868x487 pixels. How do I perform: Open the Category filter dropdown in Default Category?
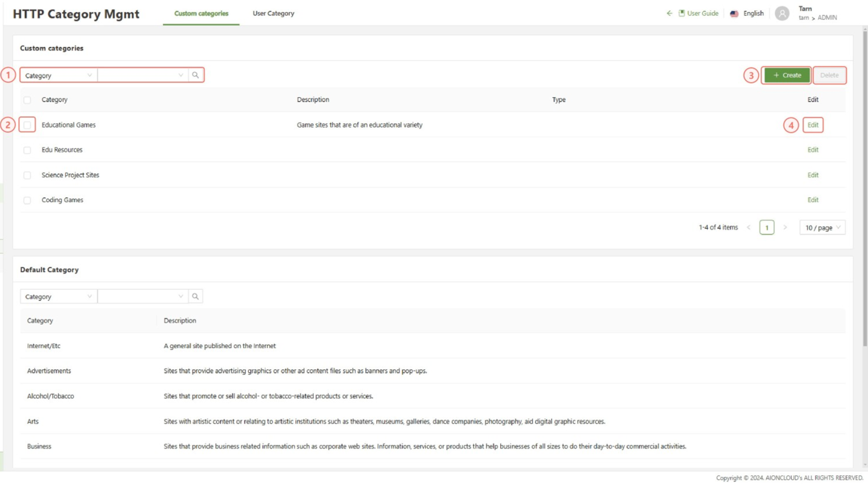pyautogui.click(x=58, y=297)
